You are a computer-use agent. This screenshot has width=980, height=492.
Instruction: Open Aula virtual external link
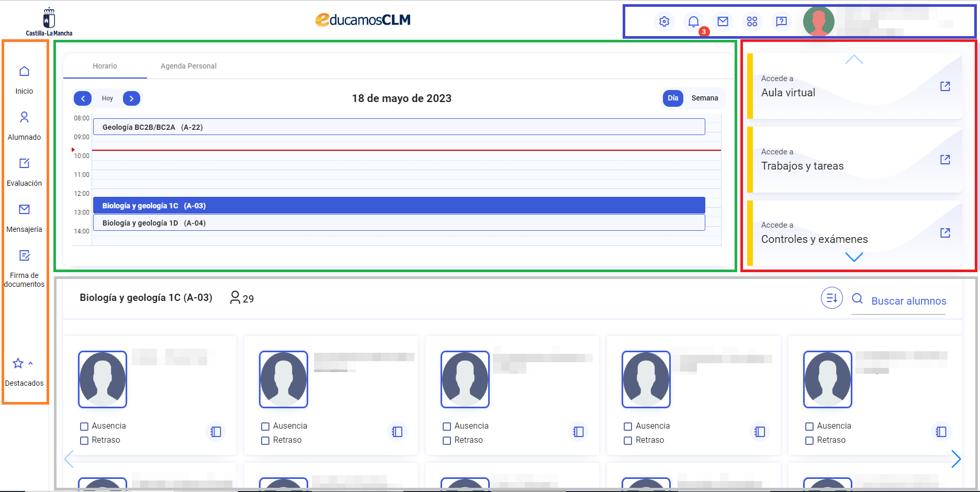click(x=945, y=86)
